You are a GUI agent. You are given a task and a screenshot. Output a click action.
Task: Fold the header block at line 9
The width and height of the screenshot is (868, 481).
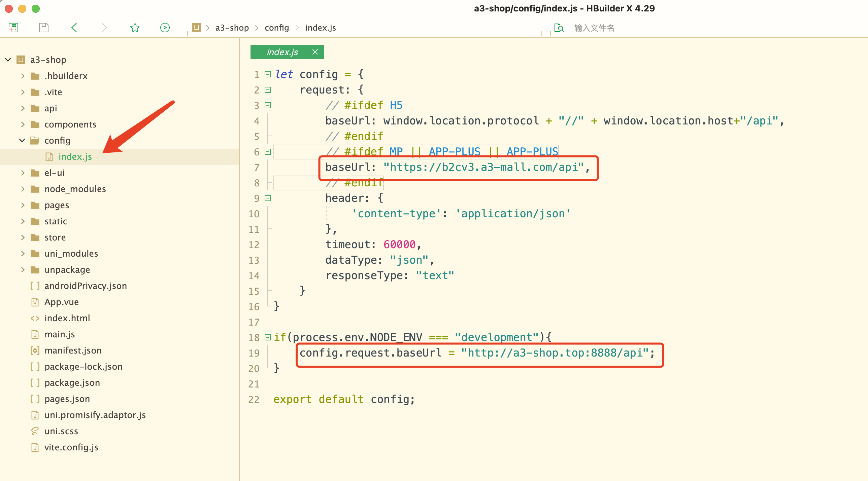(268, 198)
